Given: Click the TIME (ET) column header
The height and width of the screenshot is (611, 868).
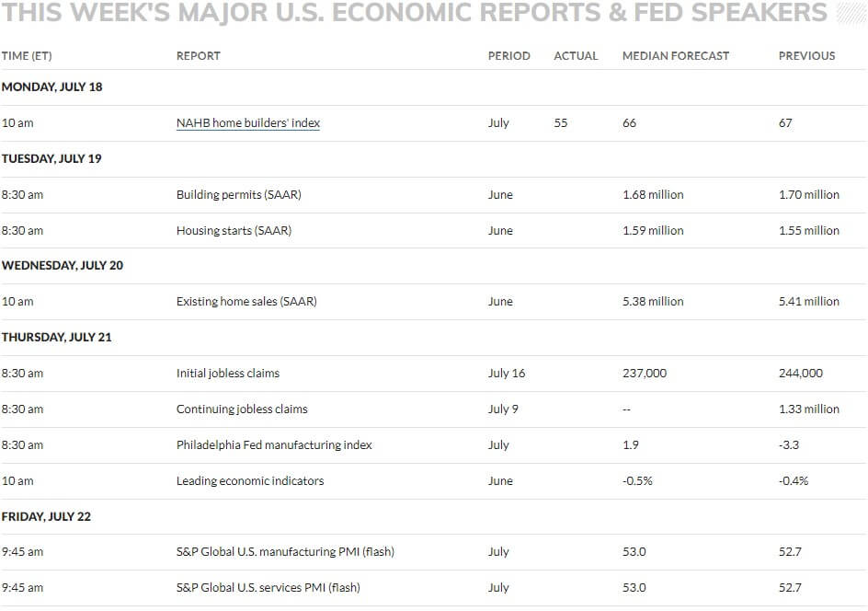Looking at the screenshot, I should pyautogui.click(x=27, y=56).
